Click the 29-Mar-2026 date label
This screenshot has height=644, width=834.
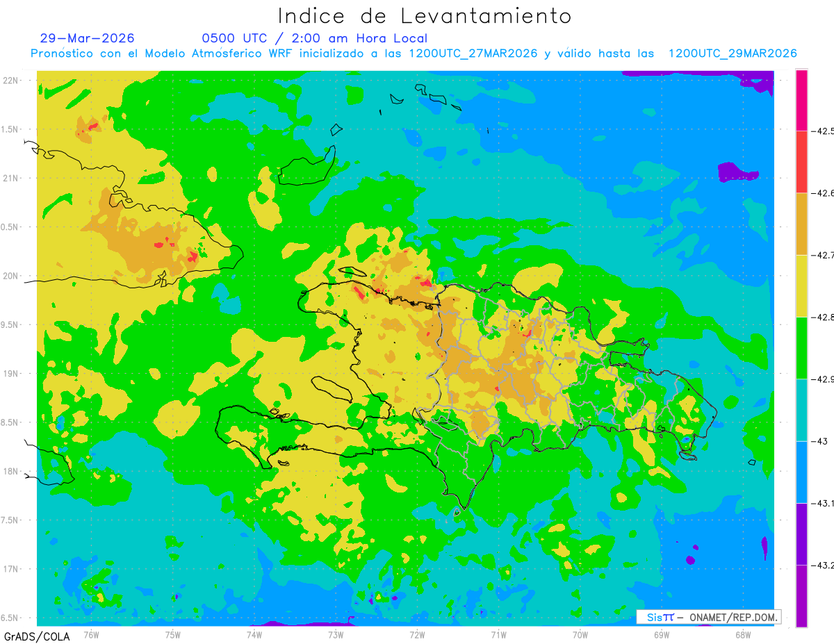tap(88, 38)
